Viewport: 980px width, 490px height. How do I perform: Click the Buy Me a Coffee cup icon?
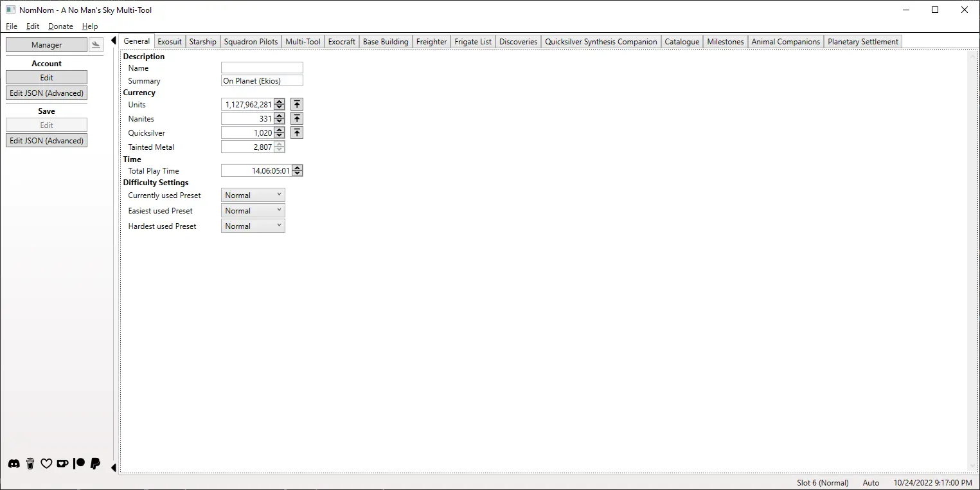30,464
